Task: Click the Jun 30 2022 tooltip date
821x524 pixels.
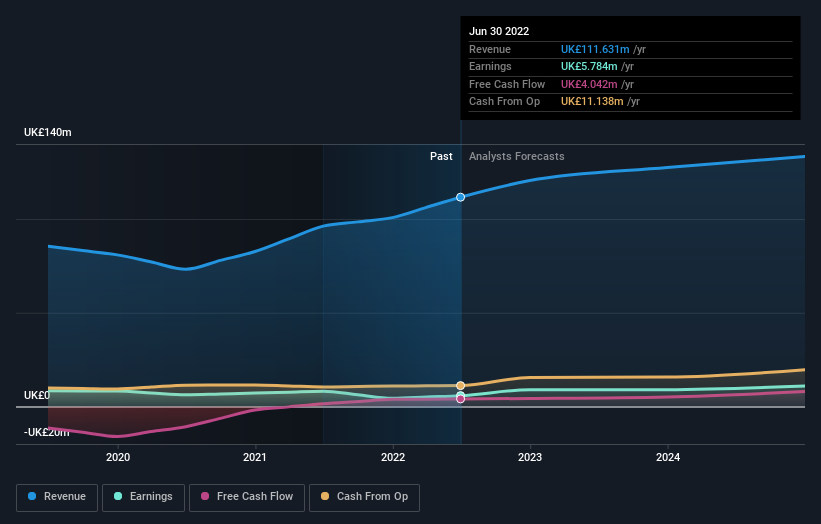Action: pos(499,31)
